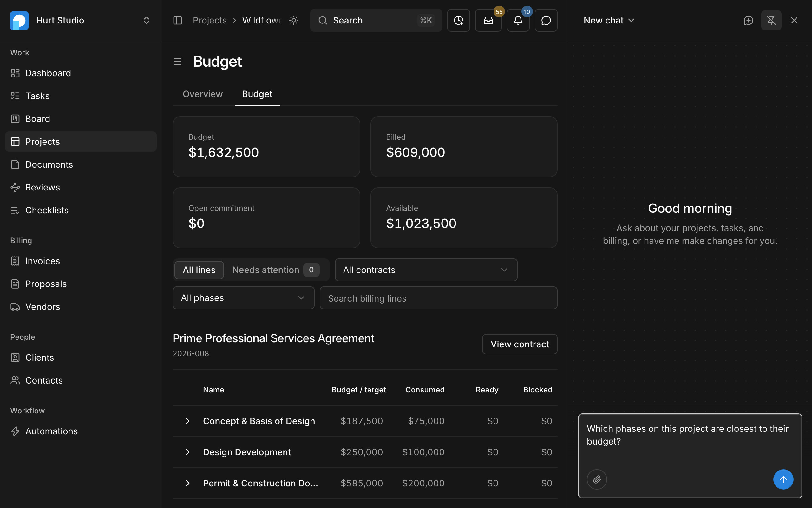Toggle the unpin chat panel icon
This screenshot has height=508, width=812.
[x=771, y=21]
